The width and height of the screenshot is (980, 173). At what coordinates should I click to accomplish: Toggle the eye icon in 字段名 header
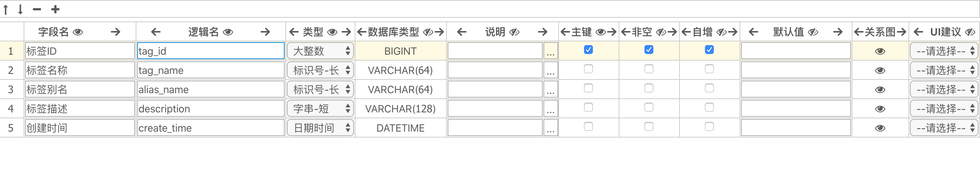point(78,32)
